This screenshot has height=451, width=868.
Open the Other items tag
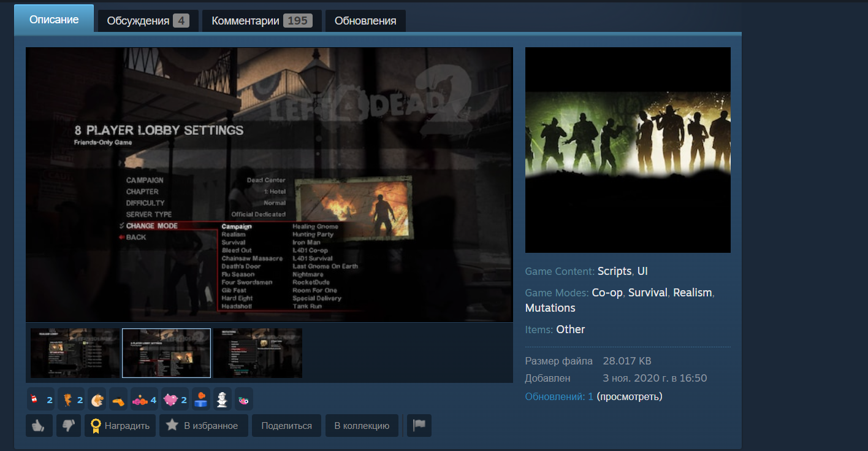(571, 330)
